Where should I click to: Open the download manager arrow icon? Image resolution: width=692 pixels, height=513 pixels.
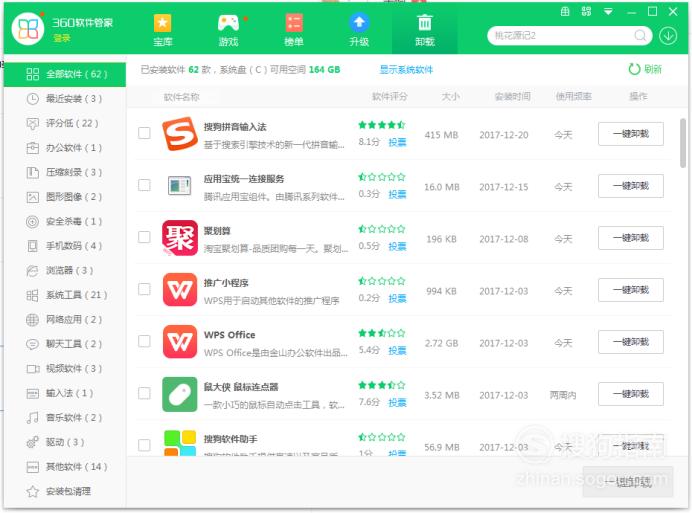tap(668, 36)
